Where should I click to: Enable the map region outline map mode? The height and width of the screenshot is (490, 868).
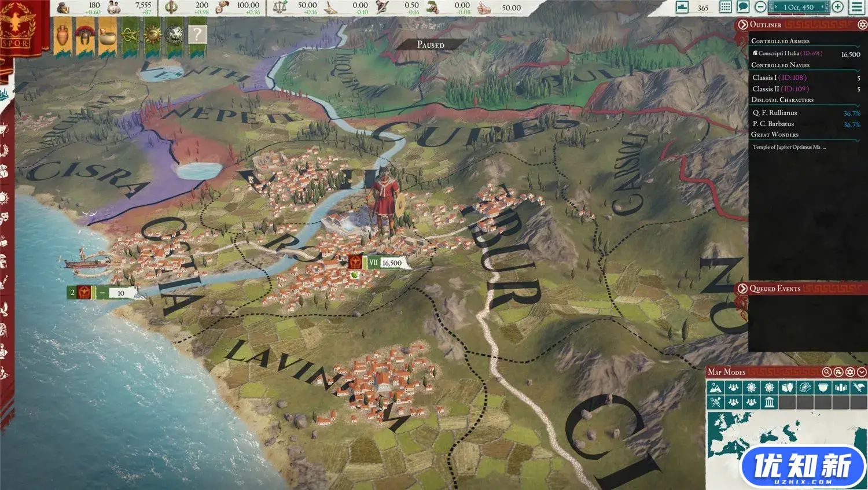tap(805, 388)
